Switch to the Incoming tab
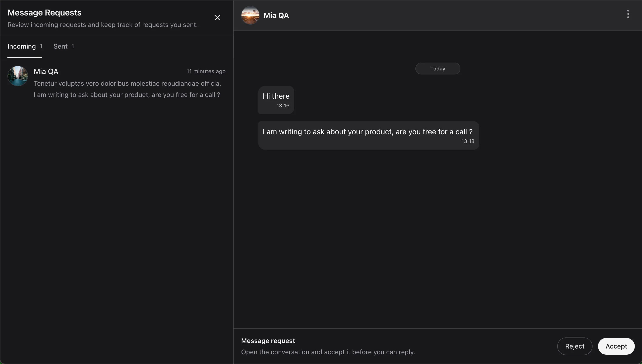Viewport: 642px width, 364px height. 25,46
